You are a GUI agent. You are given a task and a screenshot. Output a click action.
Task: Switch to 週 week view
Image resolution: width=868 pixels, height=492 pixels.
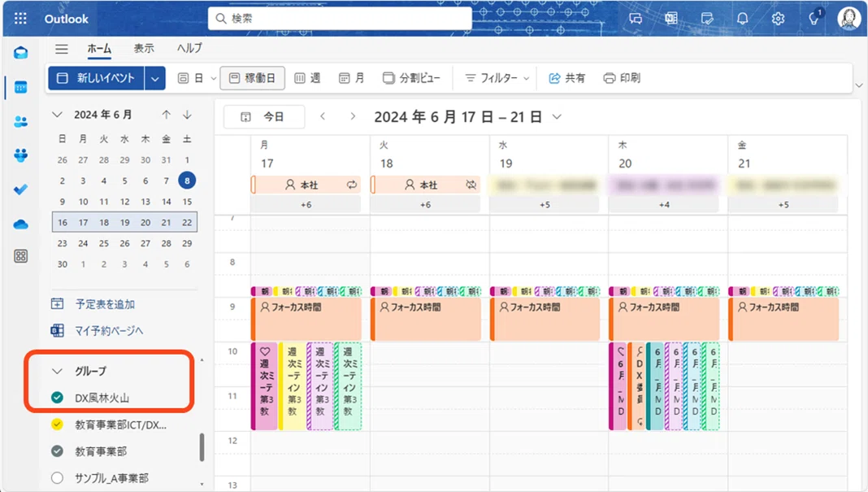pyautogui.click(x=307, y=78)
